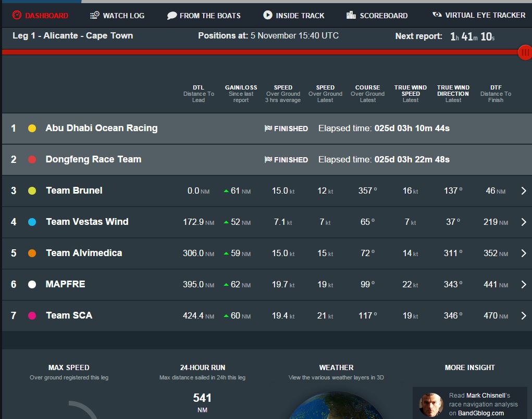Click the 541 NM 24-hour run value
532x419 pixels.
[x=202, y=403]
